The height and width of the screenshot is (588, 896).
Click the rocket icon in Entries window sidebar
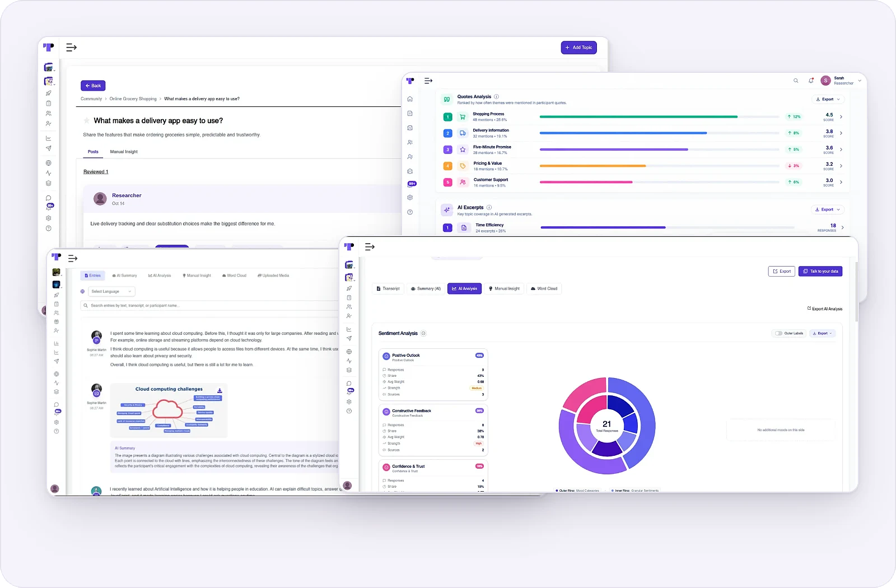[x=56, y=295]
